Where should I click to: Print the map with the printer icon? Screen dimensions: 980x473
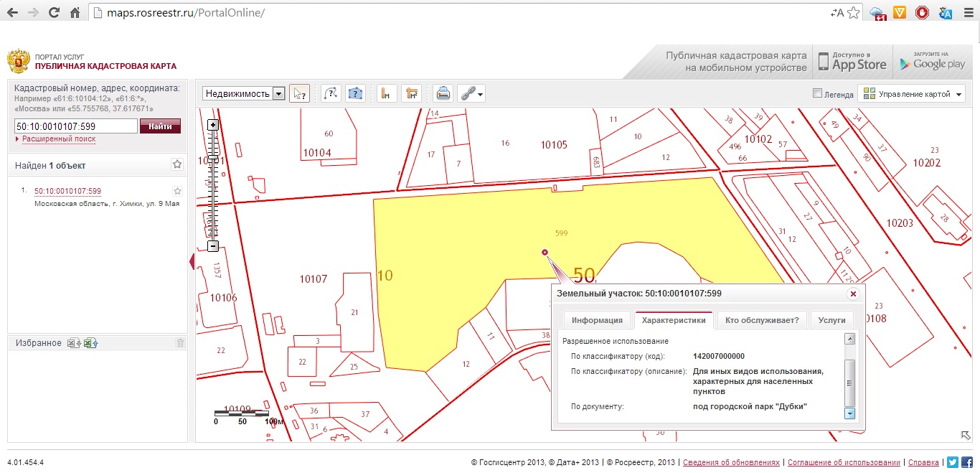click(x=443, y=93)
